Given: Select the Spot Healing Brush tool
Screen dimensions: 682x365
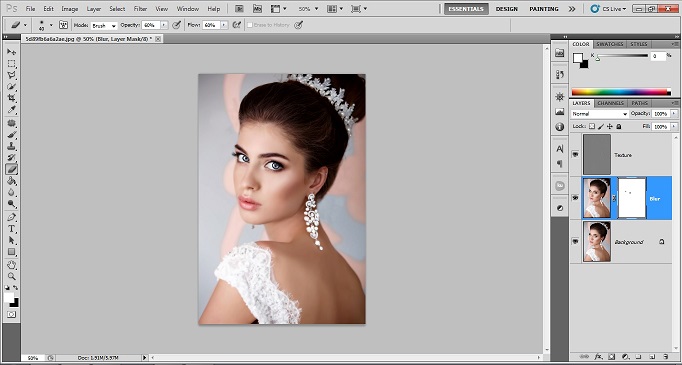Looking at the screenshot, I should tap(11, 124).
